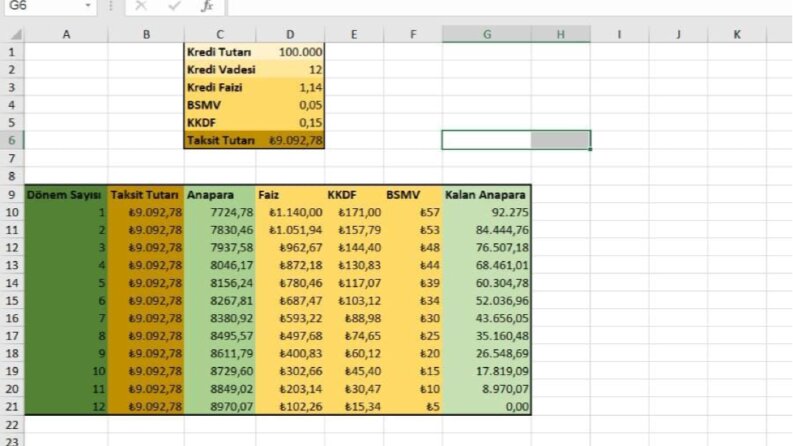The image size is (793, 446).
Task: Select column G header
Action: point(487,34)
